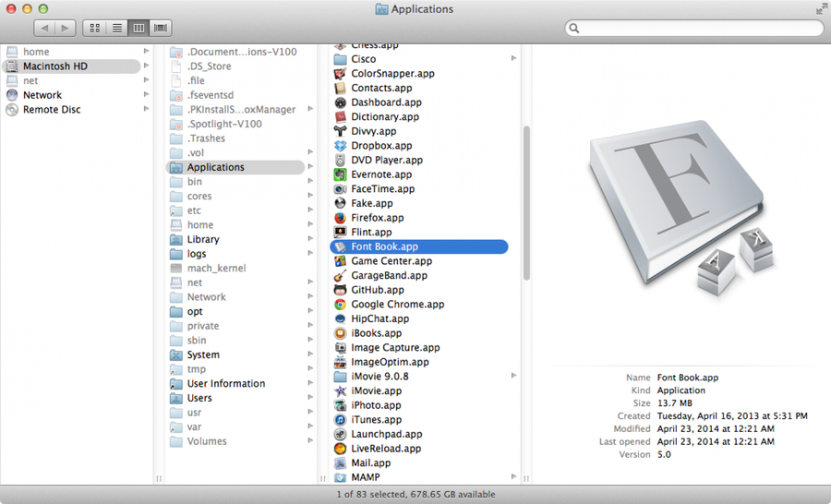
Task: Select the FaceTime.app icon
Action: 340,189
